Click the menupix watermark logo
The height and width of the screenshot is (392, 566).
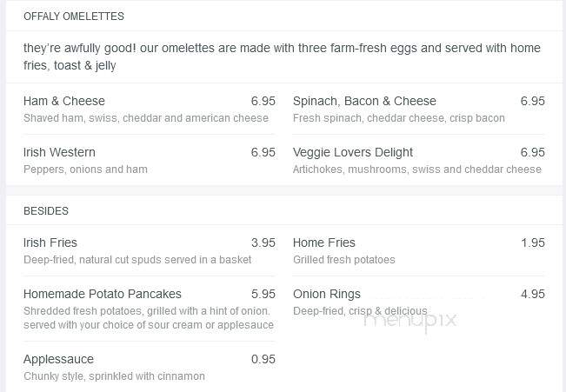[x=410, y=320]
